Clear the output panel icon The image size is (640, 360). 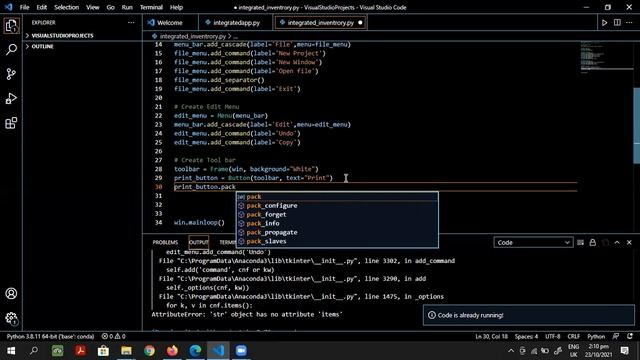click(x=580, y=242)
